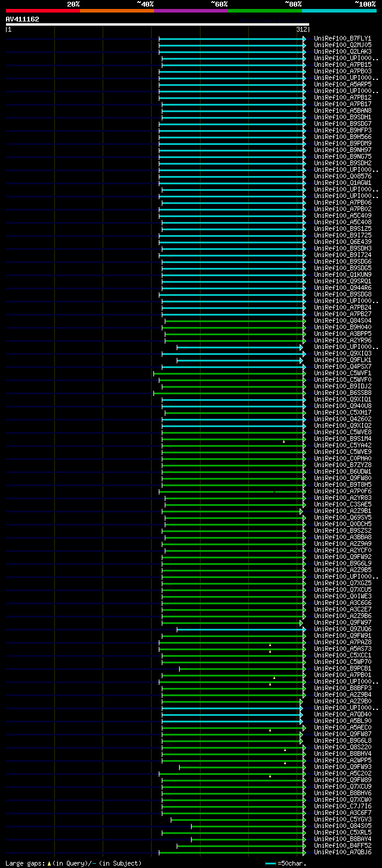Screen dimensions: 382x868
Task: Open hit UniRef100_Q4PSX7
Action: 343,367
